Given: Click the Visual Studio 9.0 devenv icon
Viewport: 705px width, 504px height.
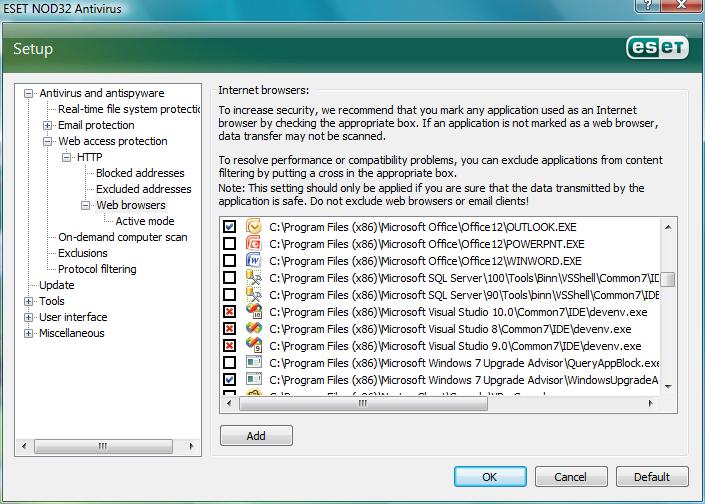Looking at the screenshot, I should click(254, 345).
